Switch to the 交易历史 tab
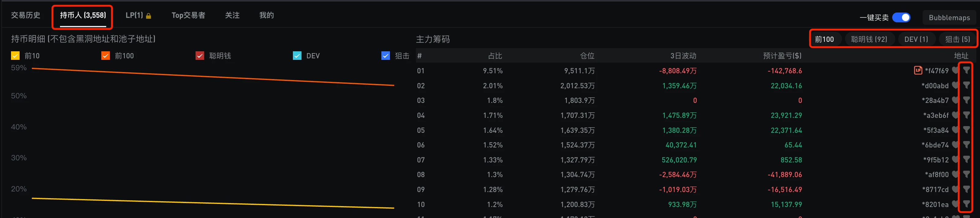This screenshot has width=980, height=218. (x=25, y=15)
